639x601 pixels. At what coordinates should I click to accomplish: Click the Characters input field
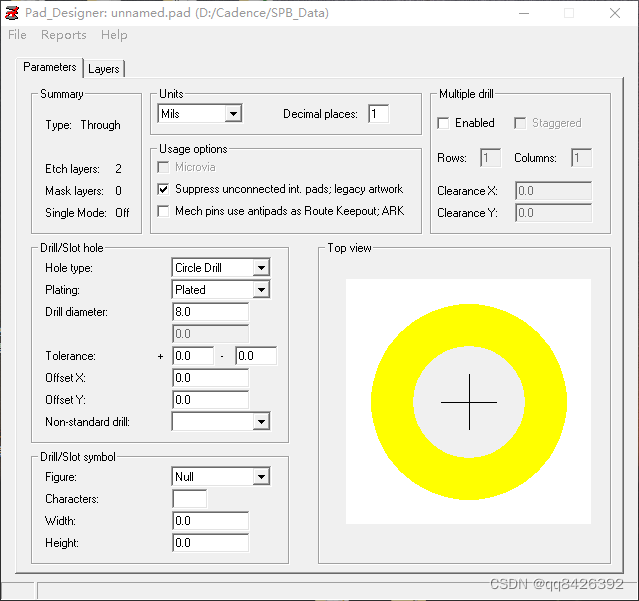click(190, 499)
